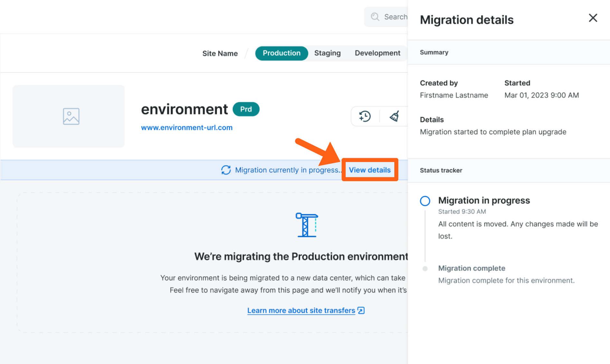Click the external link icon beside site transfers
This screenshot has width=610, height=364.
pos(361,311)
